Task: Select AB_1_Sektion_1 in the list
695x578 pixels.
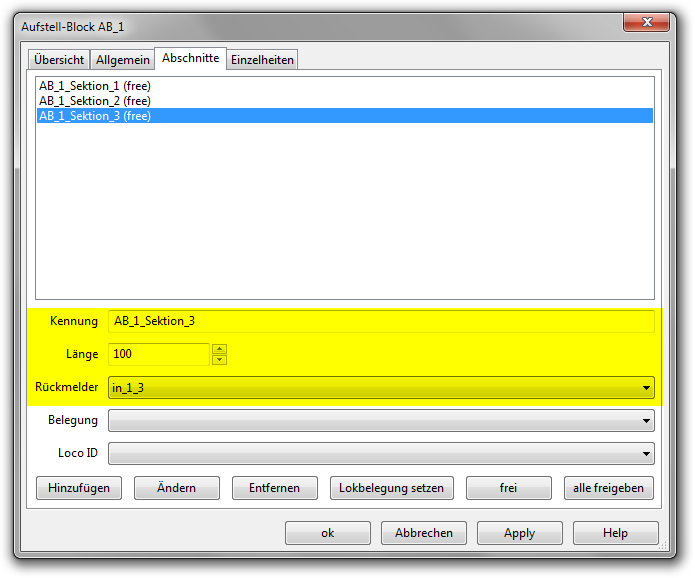Action: tap(95, 86)
